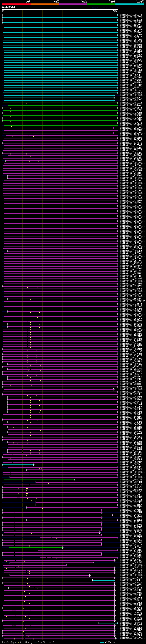Select UniRef100_Q2TCH3 label
Screen dimensions: 146x644
point(131,276)
